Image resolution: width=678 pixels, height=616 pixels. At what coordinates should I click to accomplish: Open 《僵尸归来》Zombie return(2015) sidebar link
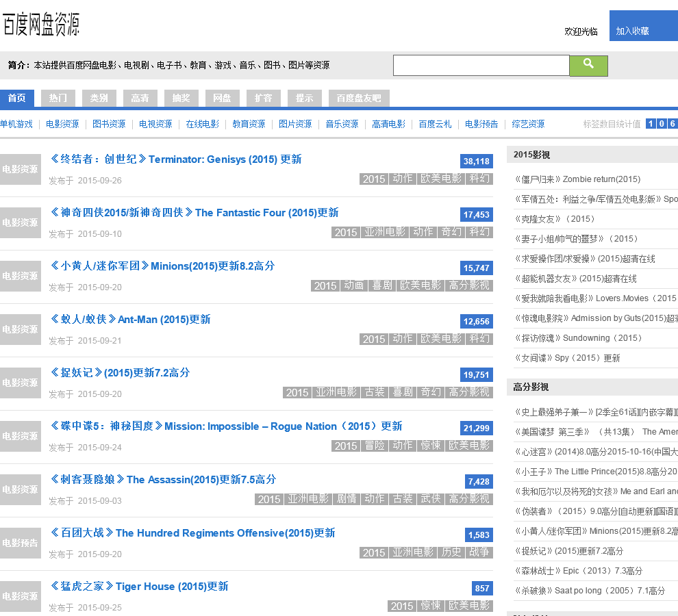pos(577,179)
